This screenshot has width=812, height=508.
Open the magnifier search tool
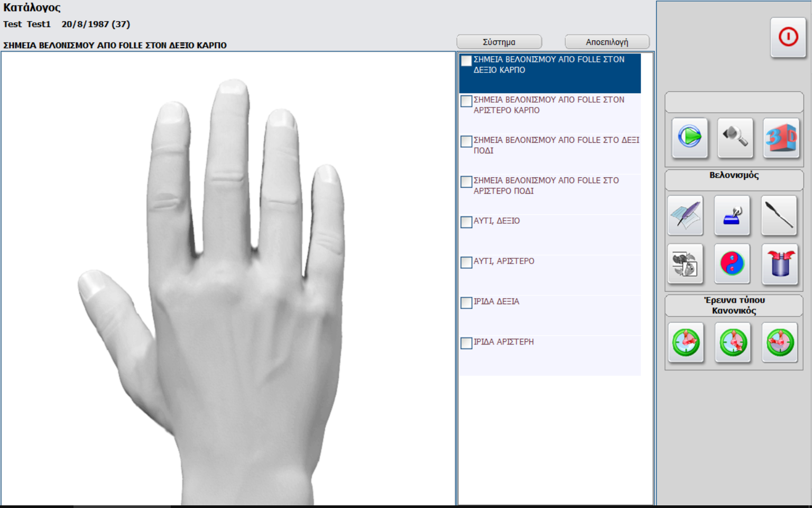735,138
